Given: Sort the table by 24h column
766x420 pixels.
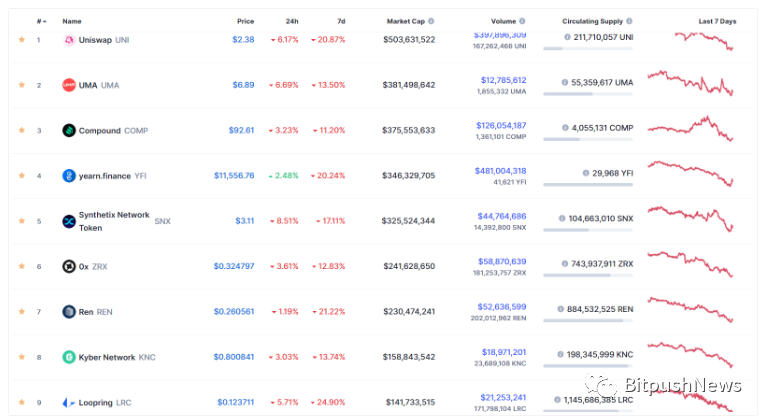Looking at the screenshot, I should 292,21.
